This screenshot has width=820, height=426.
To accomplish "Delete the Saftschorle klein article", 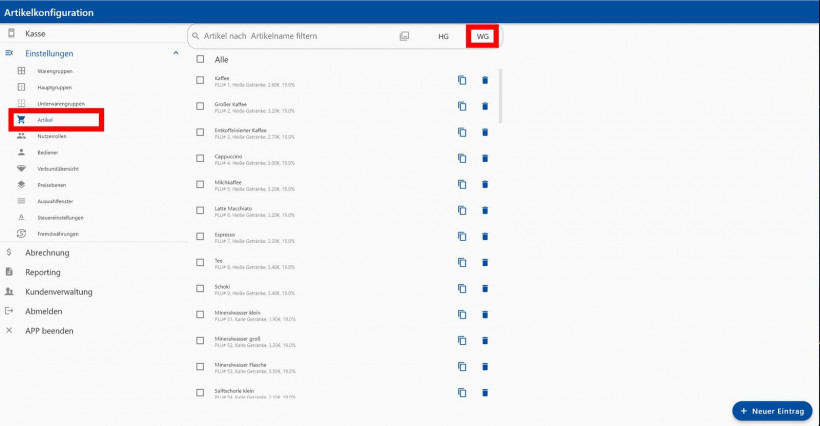I will click(485, 393).
